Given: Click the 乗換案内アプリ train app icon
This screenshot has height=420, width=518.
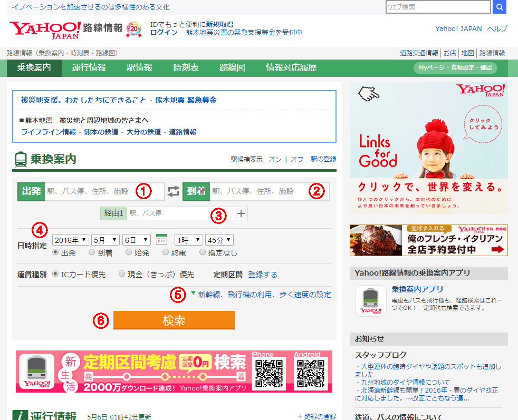Looking at the screenshot, I should [x=371, y=300].
